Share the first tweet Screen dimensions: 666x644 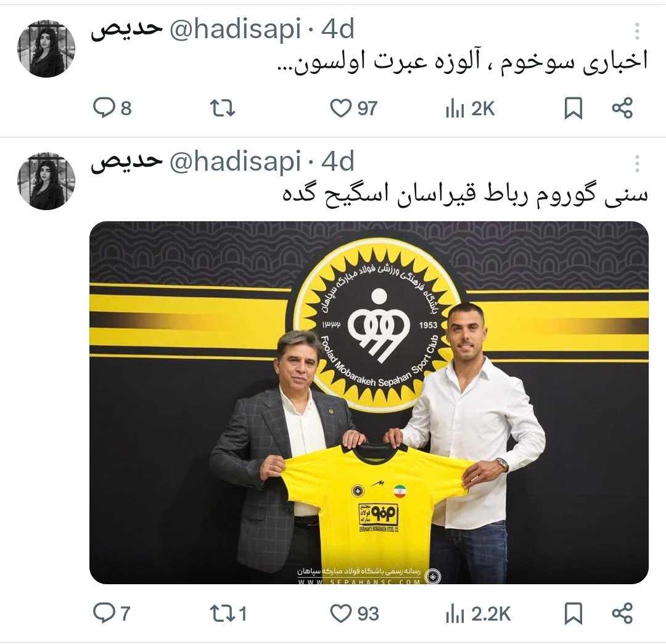coord(622,108)
